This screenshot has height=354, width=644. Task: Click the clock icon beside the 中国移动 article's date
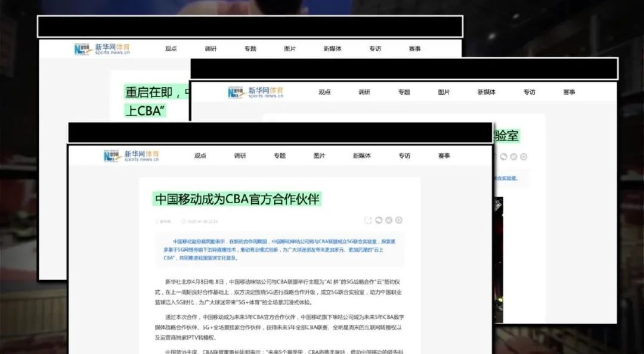pos(184,222)
